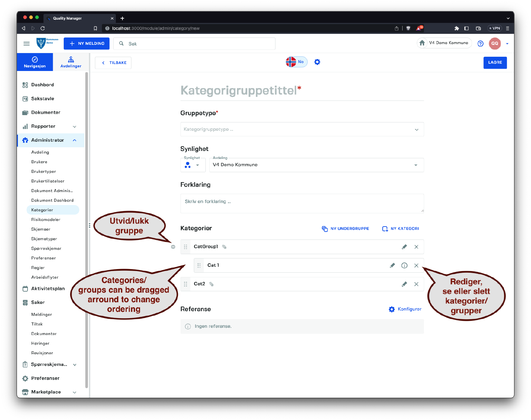Open the Avdeling dropdown

point(316,165)
